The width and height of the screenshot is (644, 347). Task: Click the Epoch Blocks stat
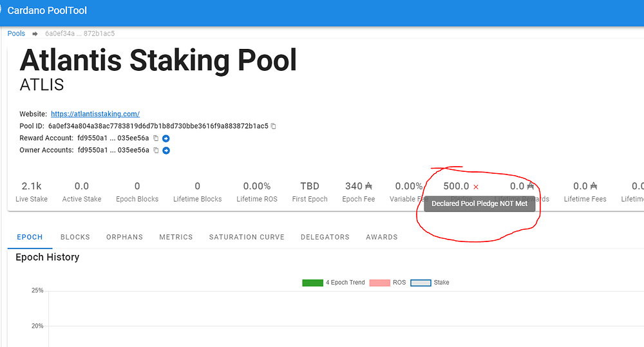[137, 192]
